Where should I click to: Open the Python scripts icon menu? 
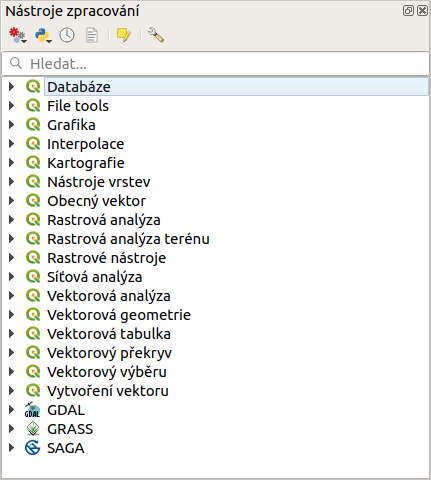coord(43,35)
